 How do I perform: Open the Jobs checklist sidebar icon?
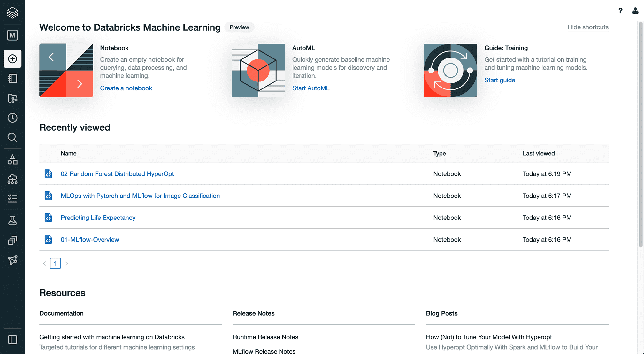pyautogui.click(x=12, y=198)
